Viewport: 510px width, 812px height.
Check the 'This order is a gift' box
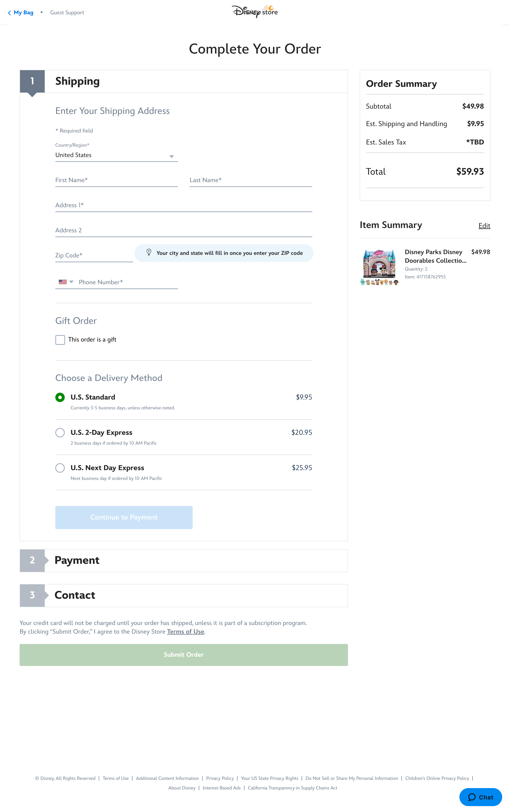coord(60,340)
